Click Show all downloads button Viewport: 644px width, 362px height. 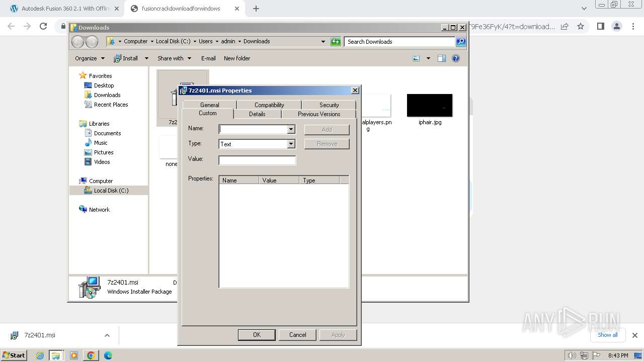[x=607, y=335]
